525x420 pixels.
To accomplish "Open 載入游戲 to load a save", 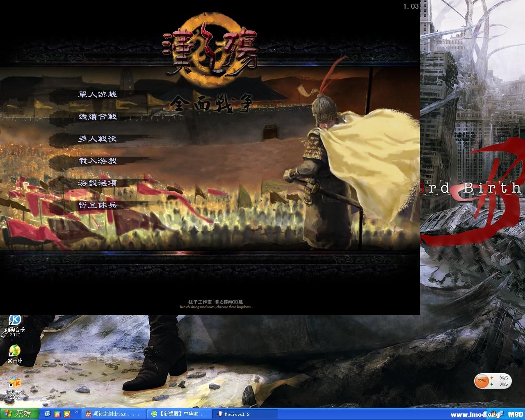I will tap(98, 161).
